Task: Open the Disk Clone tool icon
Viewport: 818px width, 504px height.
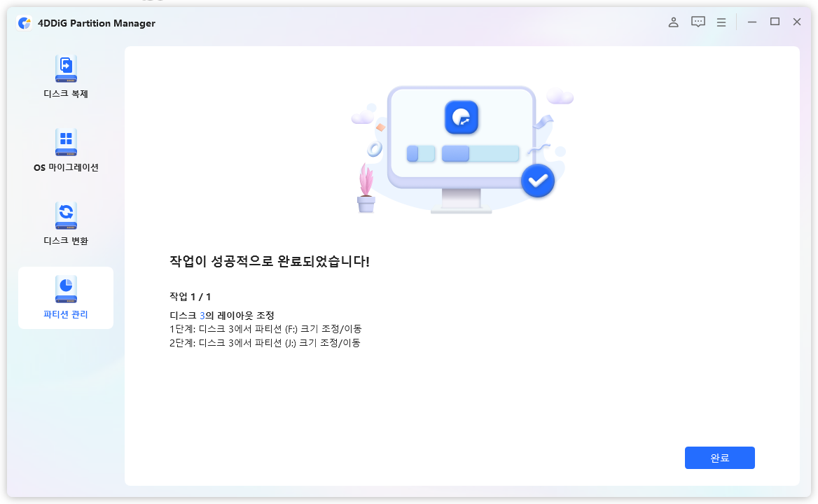Action: [x=65, y=68]
